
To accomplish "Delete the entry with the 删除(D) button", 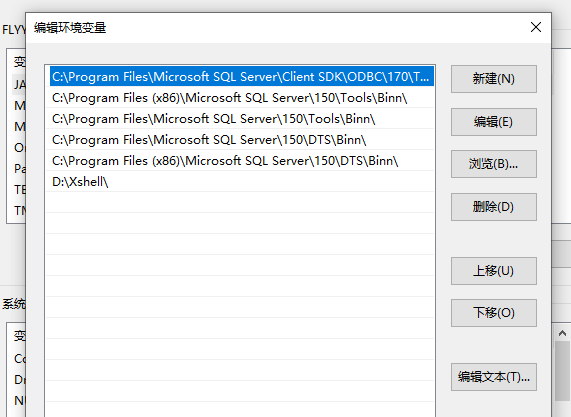I will (x=493, y=207).
